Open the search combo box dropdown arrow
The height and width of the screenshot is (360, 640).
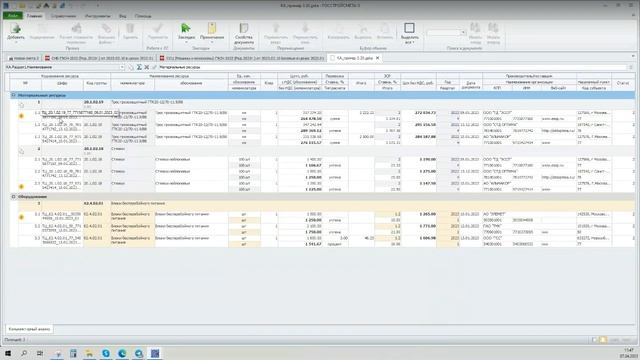point(463,33)
